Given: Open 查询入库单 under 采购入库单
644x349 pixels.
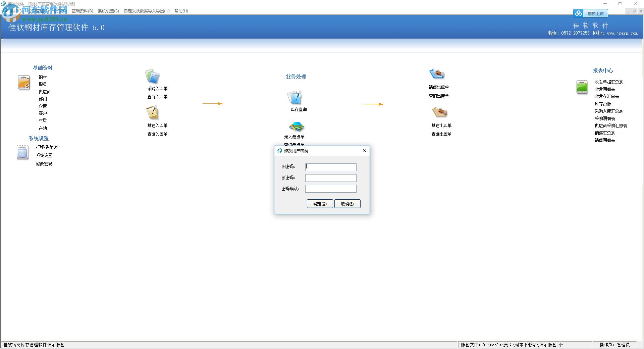Looking at the screenshot, I should click(x=157, y=97).
